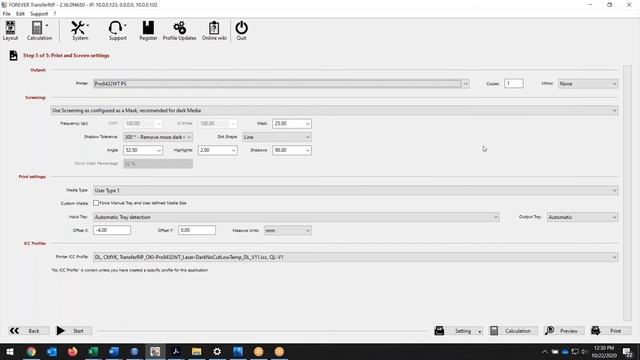Open the Mask value dropdown
This screenshot has height=360, width=640.
click(x=308, y=124)
